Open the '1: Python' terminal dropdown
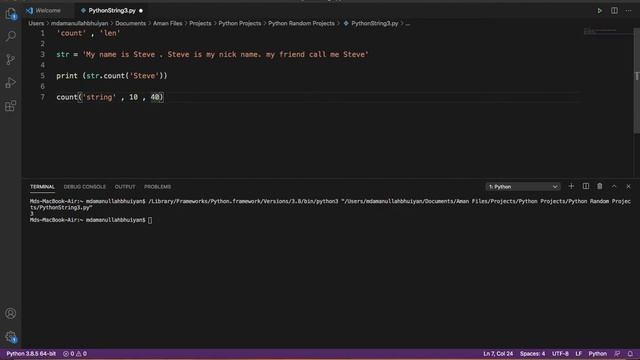The image size is (640, 360). (x=523, y=187)
